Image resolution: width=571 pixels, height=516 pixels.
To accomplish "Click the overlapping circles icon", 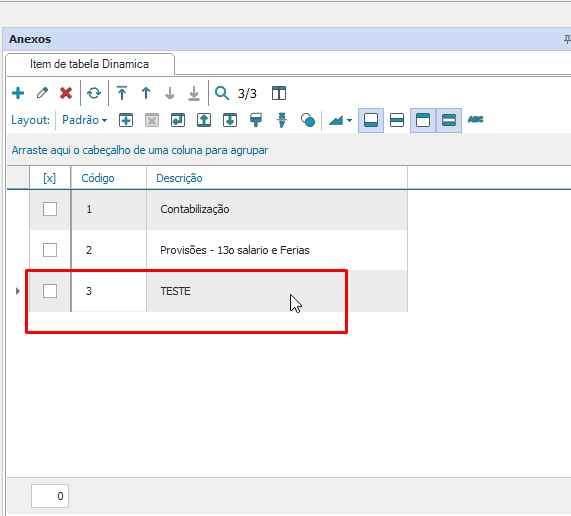I will (x=308, y=120).
